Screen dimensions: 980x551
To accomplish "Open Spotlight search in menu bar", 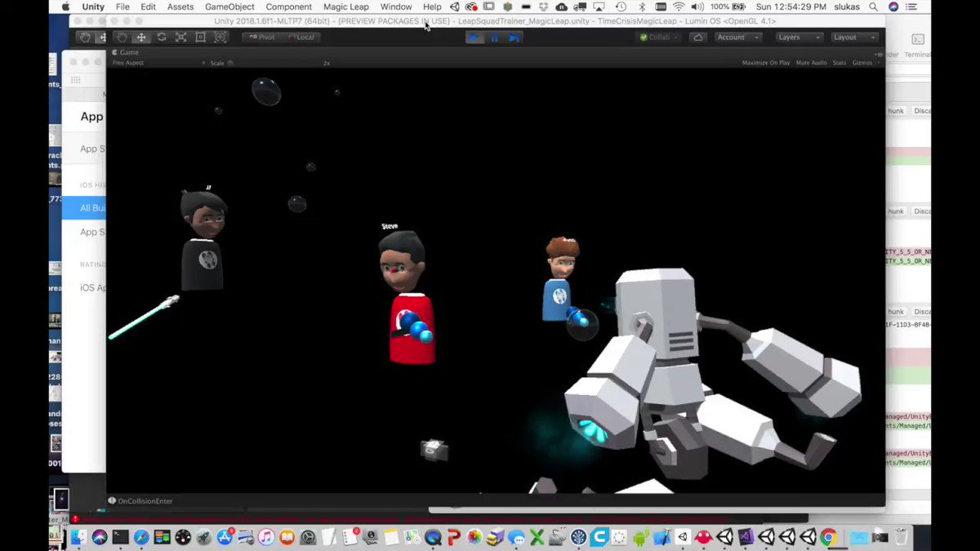I will 874,7.
